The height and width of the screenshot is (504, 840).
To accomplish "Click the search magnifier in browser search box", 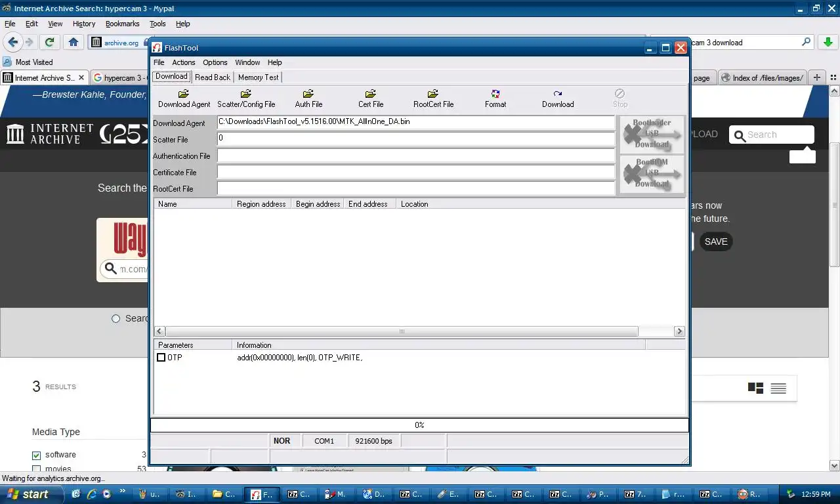I will coord(807,42).
